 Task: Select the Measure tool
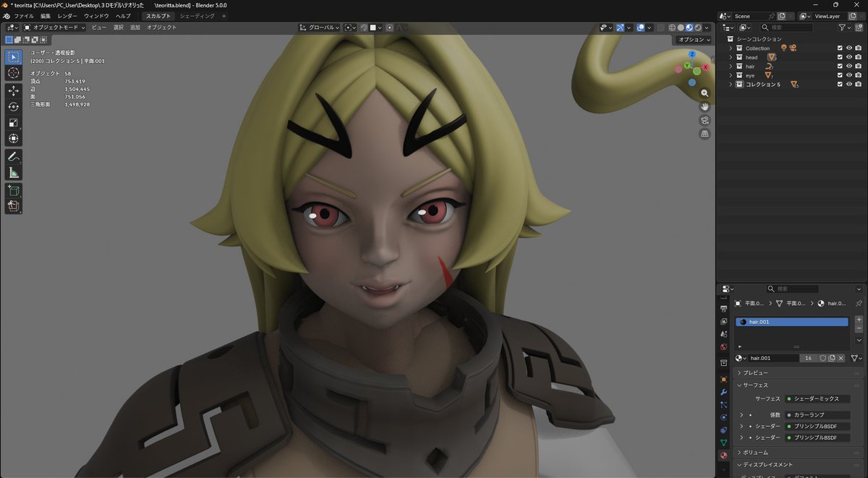13,173
